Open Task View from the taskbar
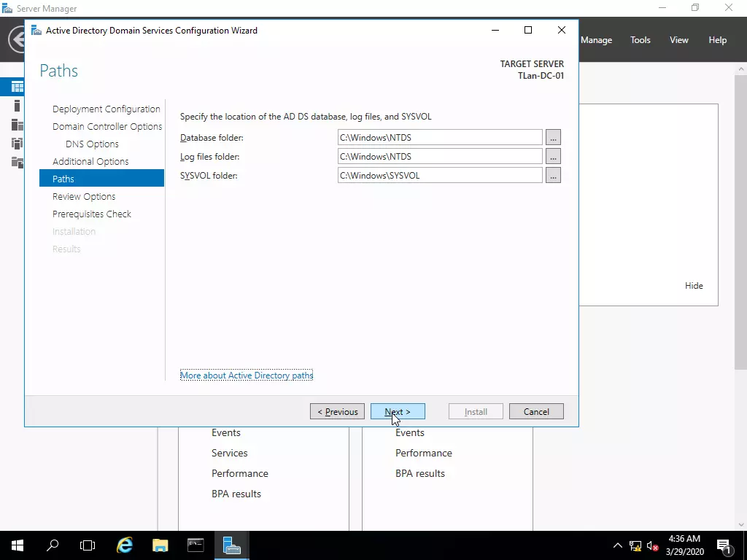This screenshot has height=560, width=747. 88,545
